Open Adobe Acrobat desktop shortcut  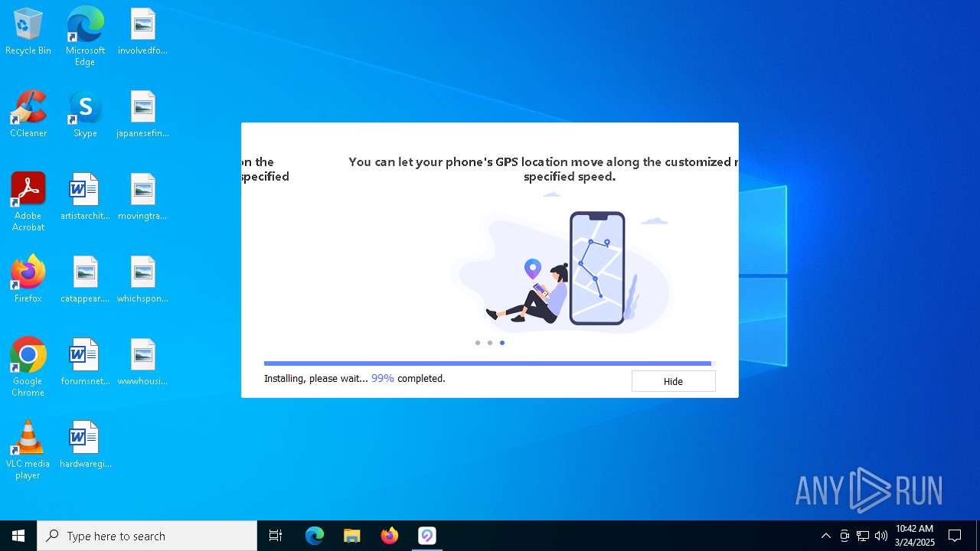28,202
